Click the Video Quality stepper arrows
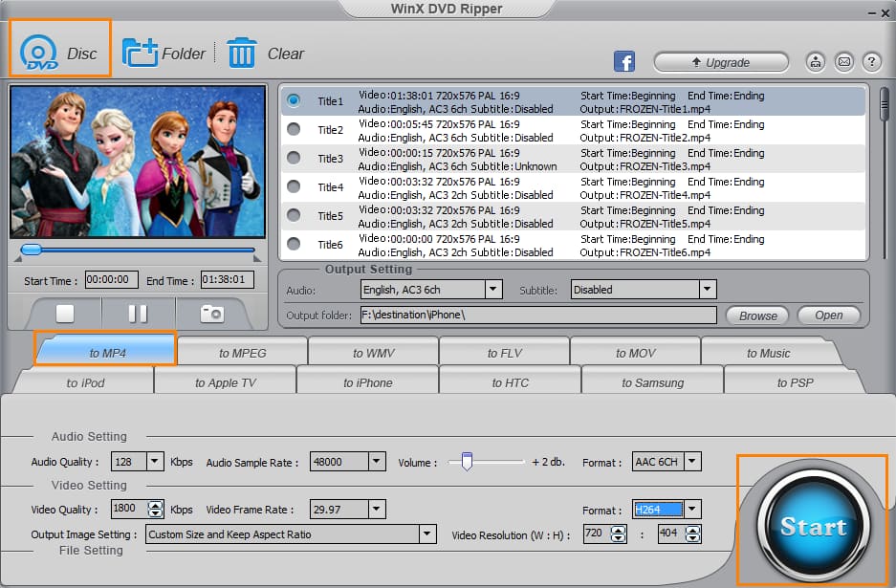Image resolution: width=896 pixels, height=588 pixels. [155, 509]
